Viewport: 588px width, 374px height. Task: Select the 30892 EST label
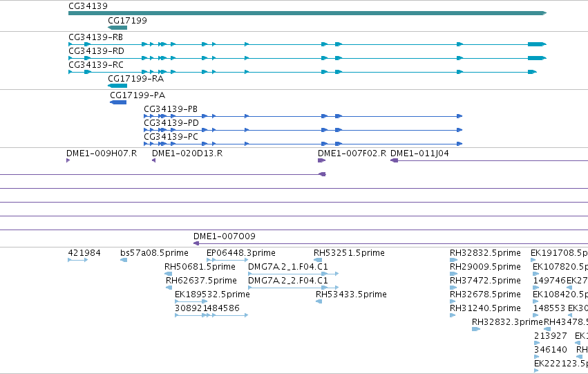point(189,308)
